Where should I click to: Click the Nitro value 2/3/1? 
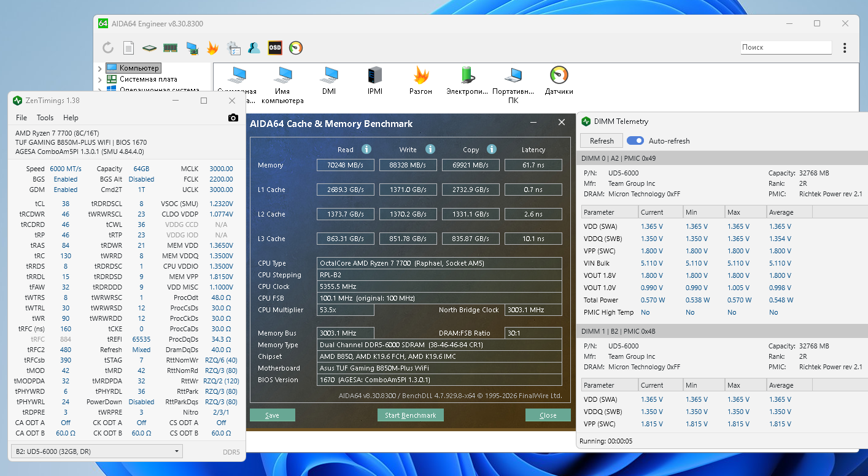pos(222,412)
